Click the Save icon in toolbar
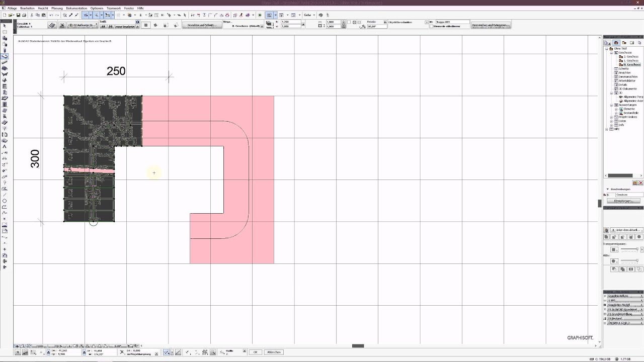Image resolution: width=644 pixels, height=362 pixels. pos(18,15)
